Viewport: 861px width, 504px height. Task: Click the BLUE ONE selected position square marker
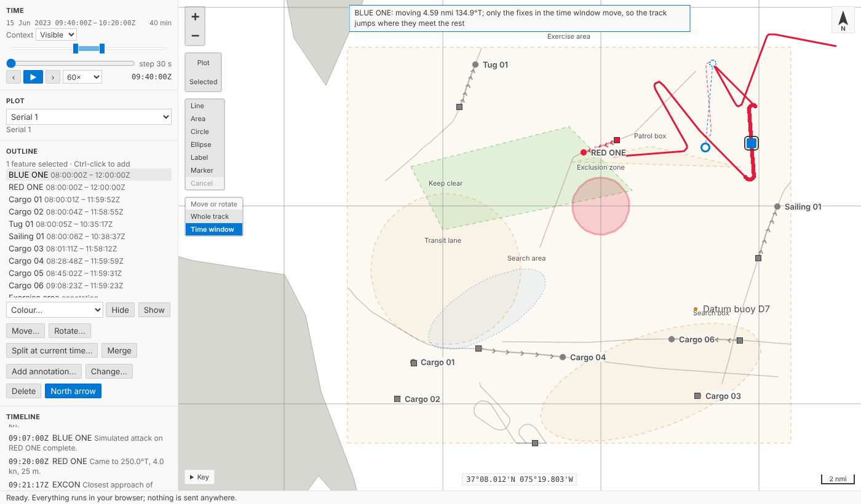tap(751, 143)
